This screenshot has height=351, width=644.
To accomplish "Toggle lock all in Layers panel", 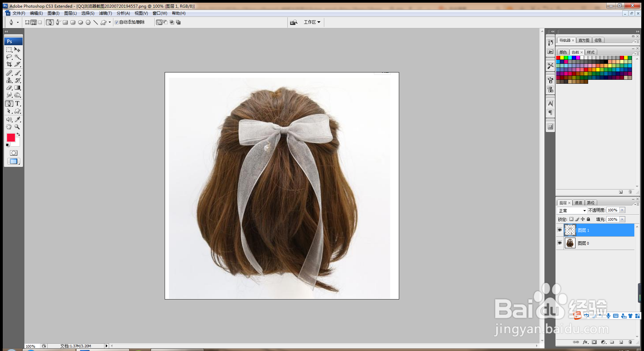I will 588,219.
